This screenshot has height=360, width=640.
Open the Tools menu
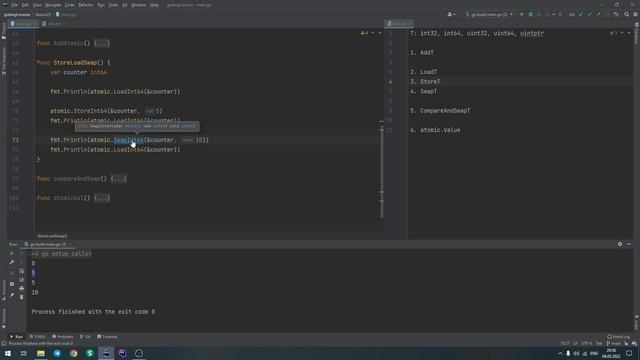[113, 5]
